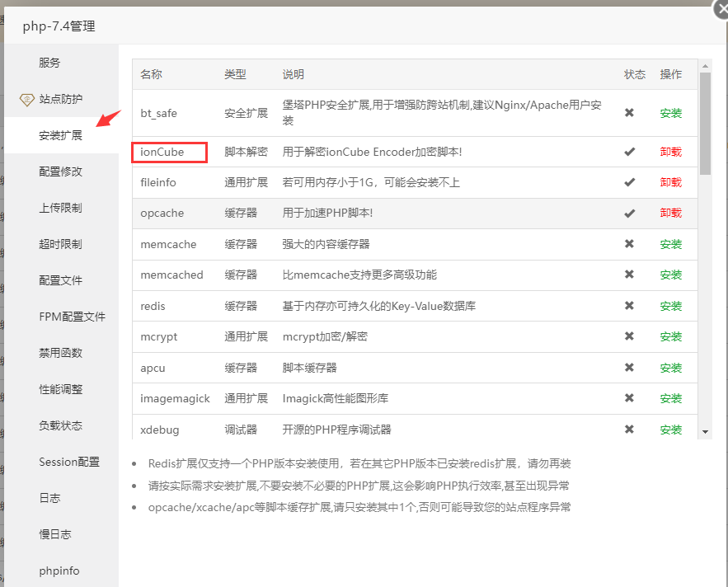Install the memcached extension
The width and height of the screenshot is (728, 587).
pos(671,275)
